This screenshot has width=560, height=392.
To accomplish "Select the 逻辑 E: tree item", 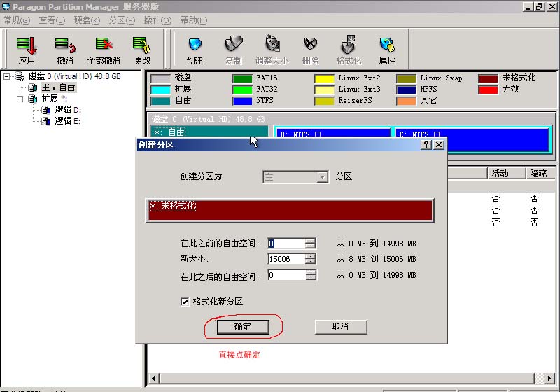I will pyautogui.click(x=67, y=121).
